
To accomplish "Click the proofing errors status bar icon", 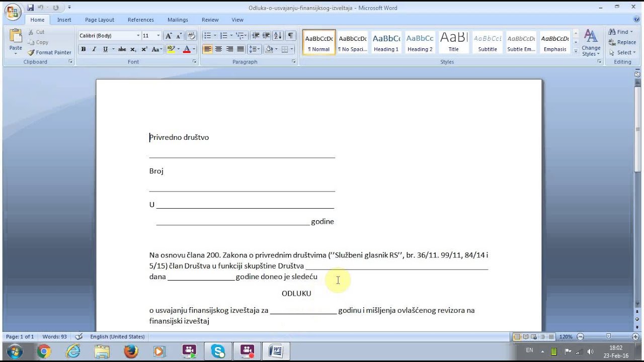I will (79, 336).
